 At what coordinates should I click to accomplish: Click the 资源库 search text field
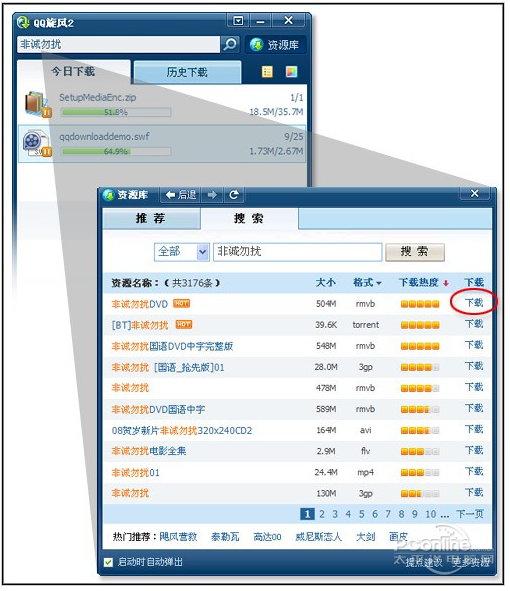297,252
